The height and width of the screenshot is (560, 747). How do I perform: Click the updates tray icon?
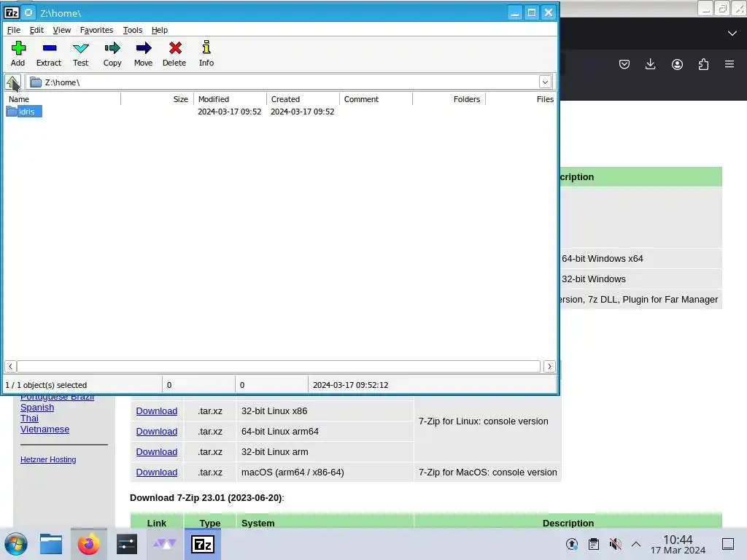pyautogui.click(x=572, y=544)
